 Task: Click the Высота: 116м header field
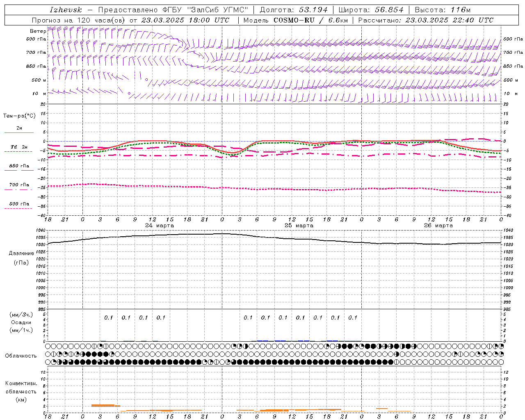[443, 10]
